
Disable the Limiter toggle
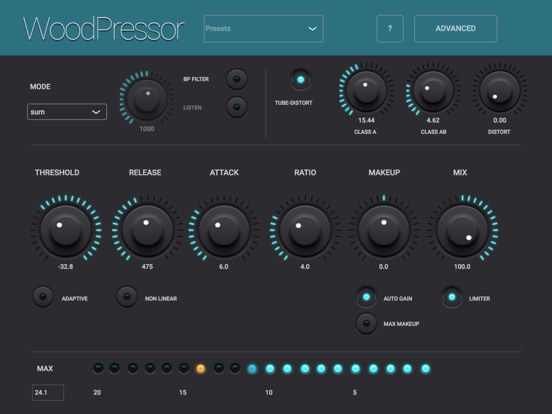[452, 297]
